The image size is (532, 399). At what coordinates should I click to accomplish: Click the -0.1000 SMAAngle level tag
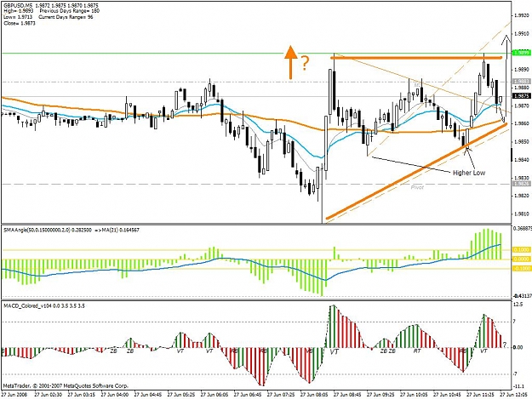point(522,269)
